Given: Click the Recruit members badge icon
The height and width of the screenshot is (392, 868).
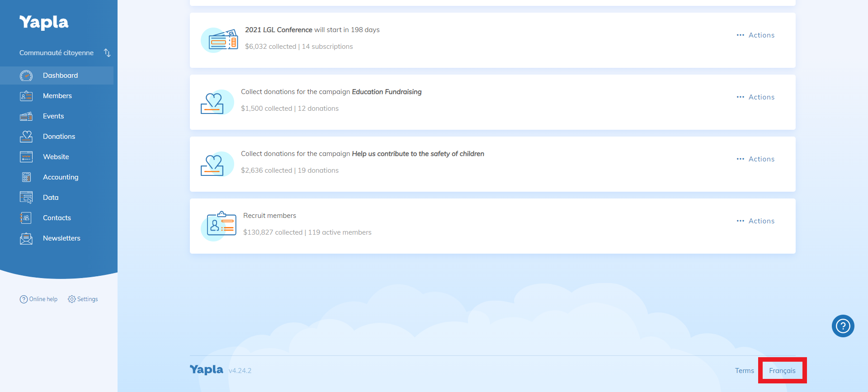Looking at the screenshot, I should [x=219, y=226].
